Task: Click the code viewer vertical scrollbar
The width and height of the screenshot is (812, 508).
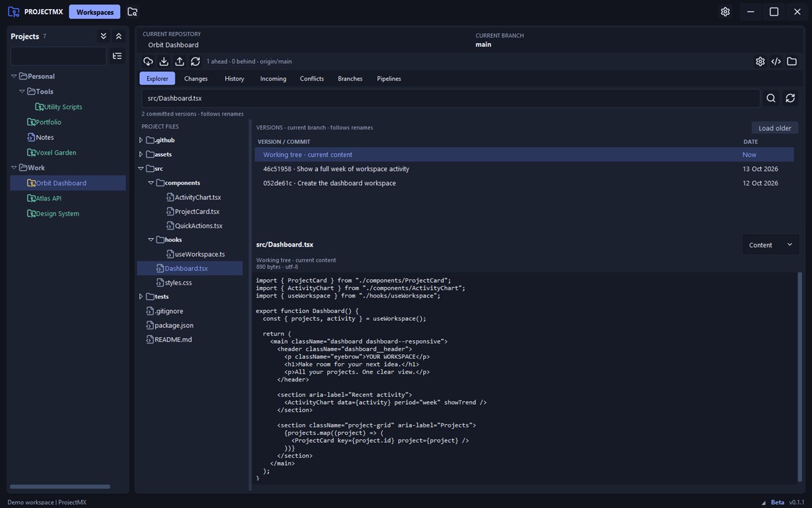Action: [x=800, y=378]
